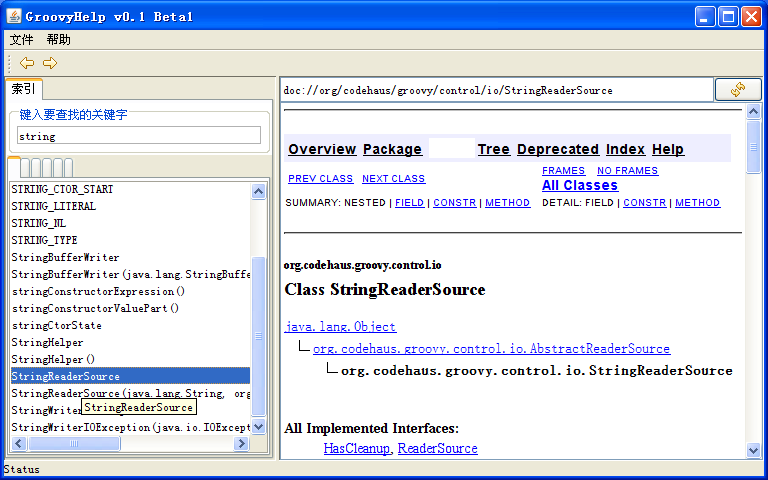
Task: Click the index list horizontal scrollbar thumb
Action: click(x=74, y=444)
